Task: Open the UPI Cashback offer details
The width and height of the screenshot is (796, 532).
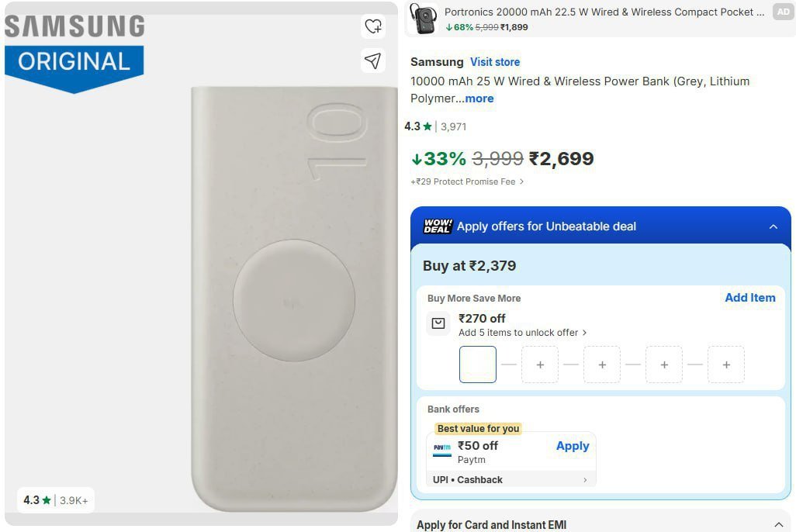Action: [x=511, y=480]
